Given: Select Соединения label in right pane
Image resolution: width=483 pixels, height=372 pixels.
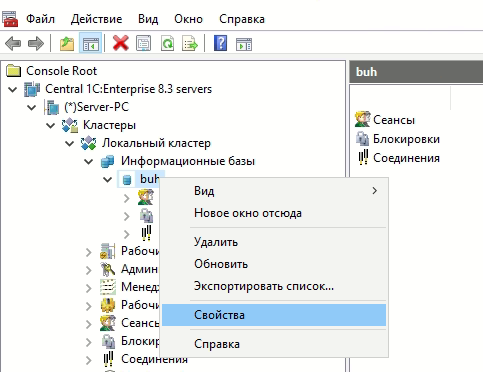Looking at the screenshot, I should click(x=406, y=158).
